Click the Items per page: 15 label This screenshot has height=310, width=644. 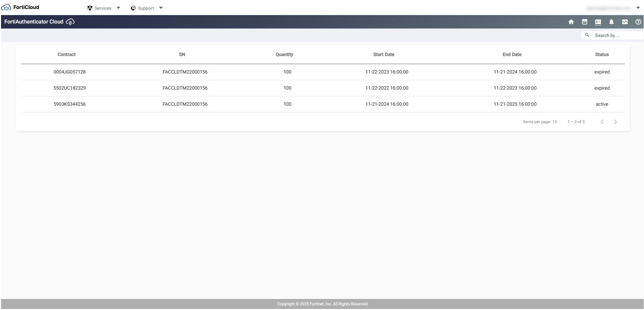click(540, 122)
